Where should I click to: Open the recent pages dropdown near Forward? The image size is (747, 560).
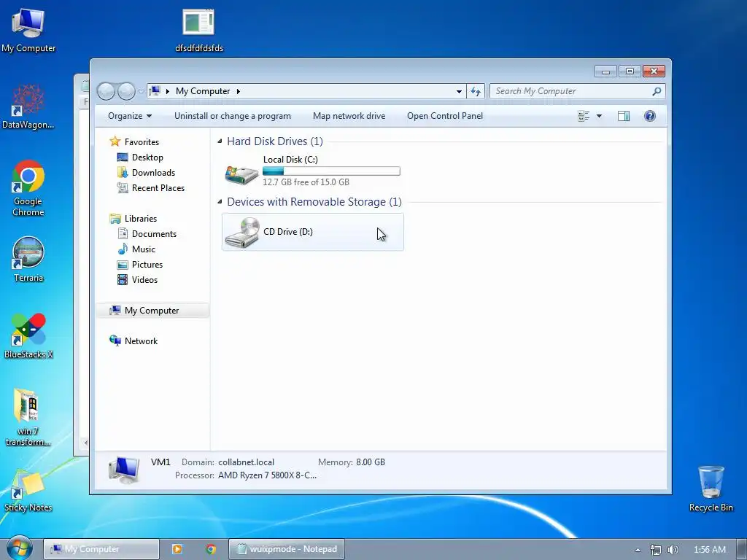pyautogui.click(x=141, y=91)
